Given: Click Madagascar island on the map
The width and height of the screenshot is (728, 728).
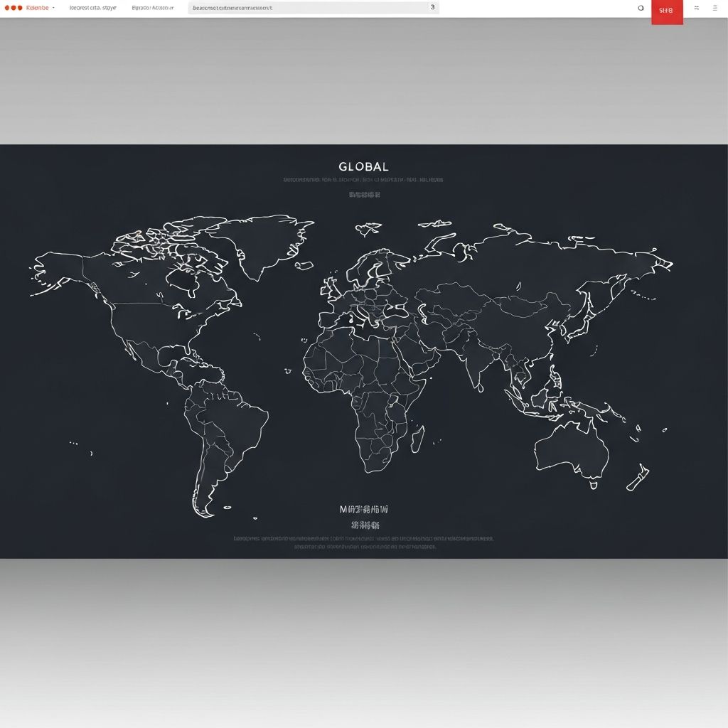Looking at the screenshot, I should click(417, 439).
